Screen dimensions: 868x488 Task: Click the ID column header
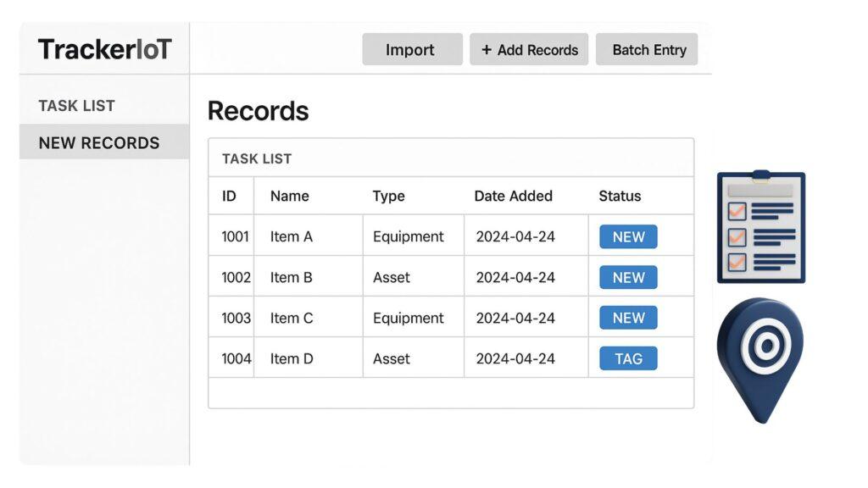229,196
